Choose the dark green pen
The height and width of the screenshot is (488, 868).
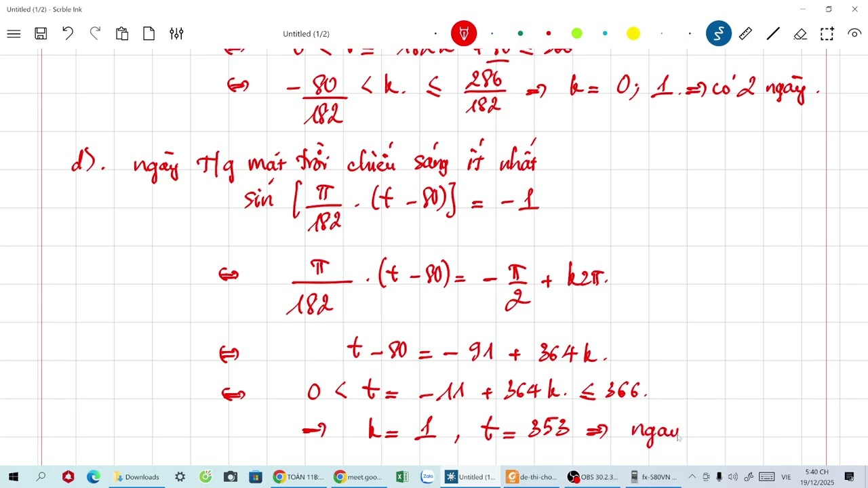coord(520,33)
